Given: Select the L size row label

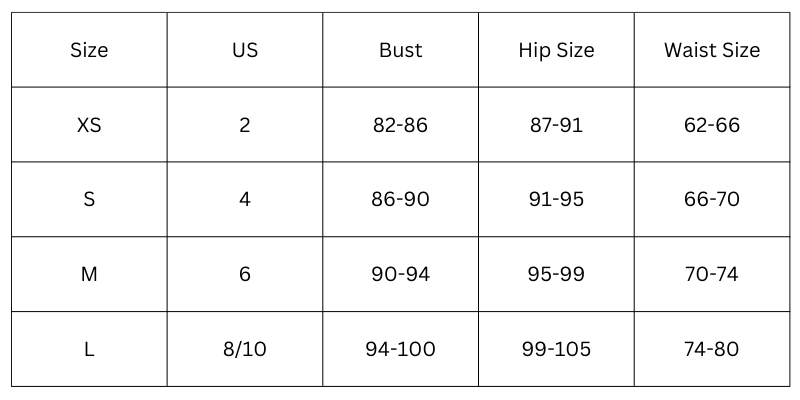Looking at the screenshot, I should (x=89, y=349).
